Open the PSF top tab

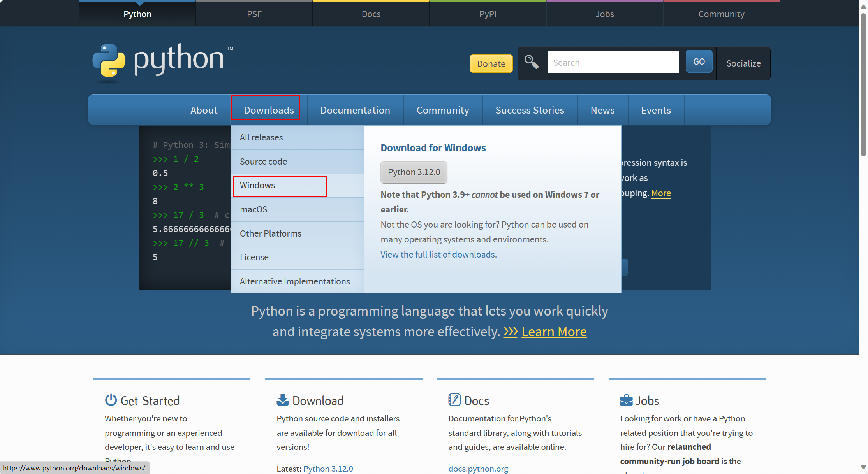click(x=254, y=14)
